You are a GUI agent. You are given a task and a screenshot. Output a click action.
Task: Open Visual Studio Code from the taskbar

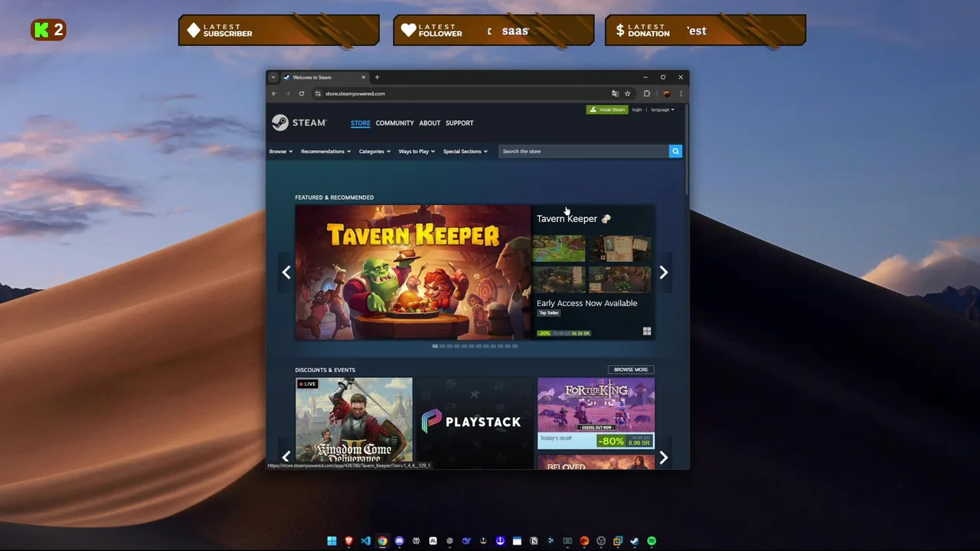coord(365,541)
